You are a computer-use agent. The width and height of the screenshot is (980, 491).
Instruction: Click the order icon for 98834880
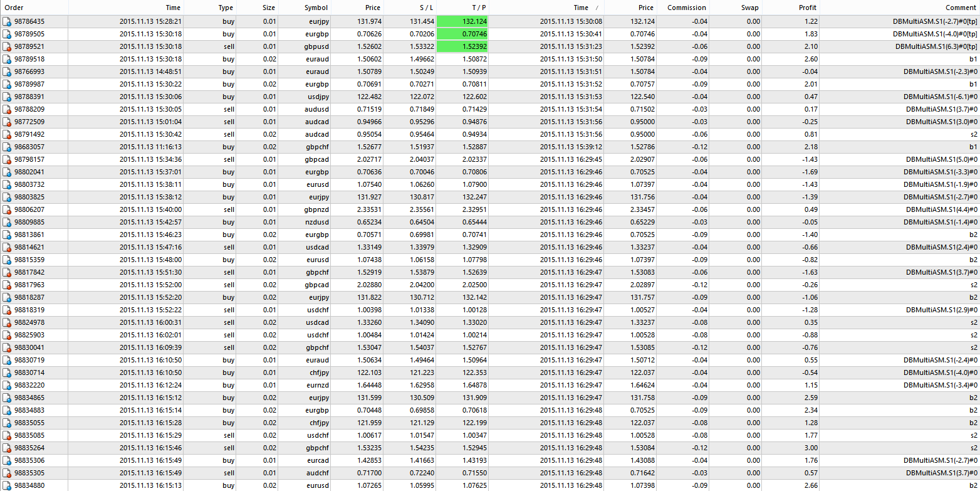pos(7,485)
